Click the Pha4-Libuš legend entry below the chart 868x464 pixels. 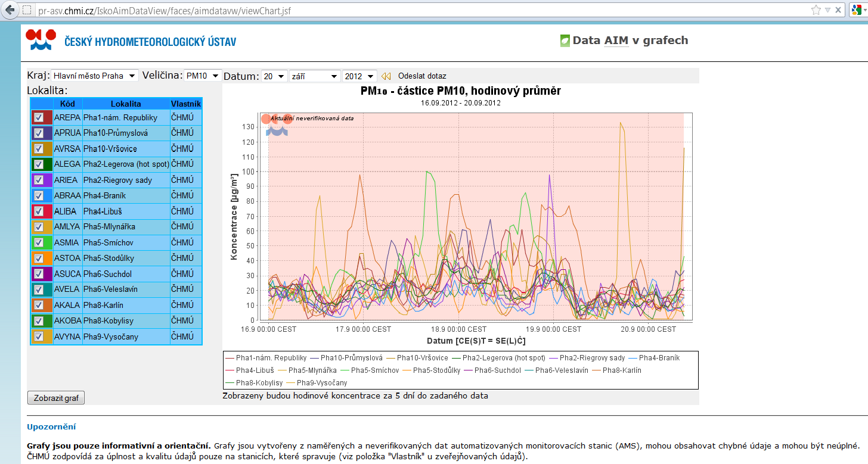coord(249,370)
